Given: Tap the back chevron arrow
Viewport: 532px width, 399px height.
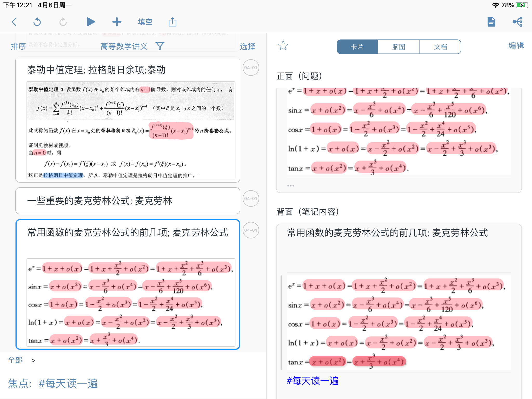Looking at the screenshot, I should point(14,22).
